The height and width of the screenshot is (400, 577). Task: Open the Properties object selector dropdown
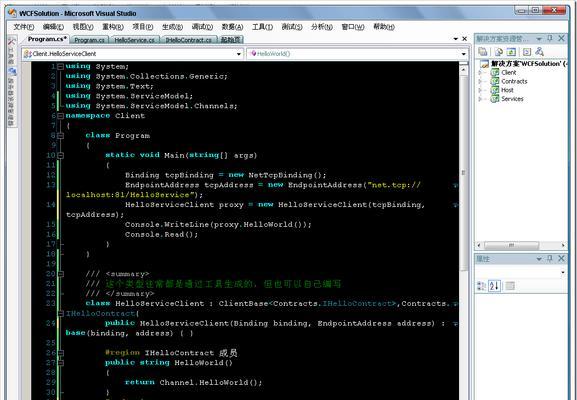point(563,273)
